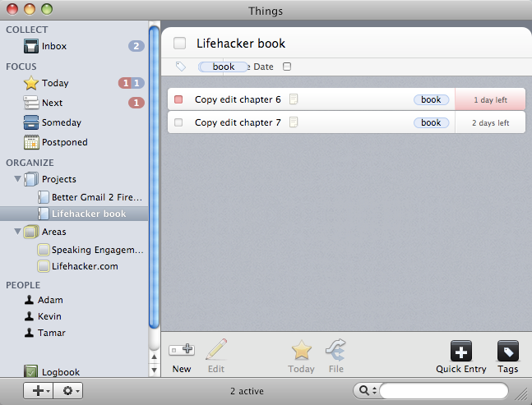Select the Copy edit chapter 7 title
This screenshot has width=532, height=405.
(x=238, y=122)
